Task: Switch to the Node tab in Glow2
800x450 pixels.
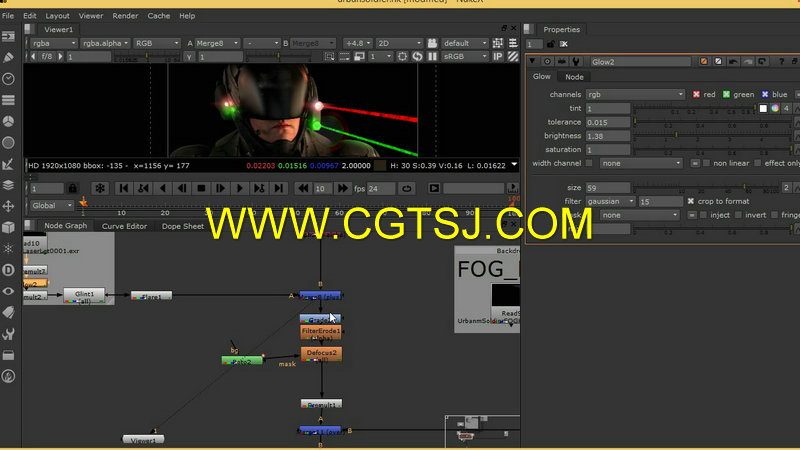Action: click(x=574, y=77)
